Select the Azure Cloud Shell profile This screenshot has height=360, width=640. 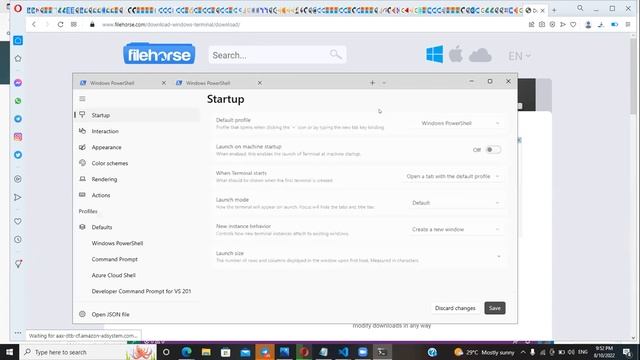click(x=137, y=275)
